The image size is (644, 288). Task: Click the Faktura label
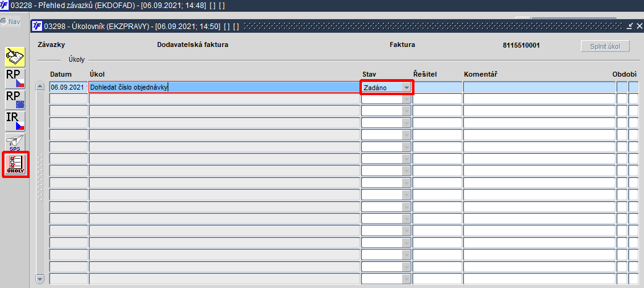tap(402, 44)
